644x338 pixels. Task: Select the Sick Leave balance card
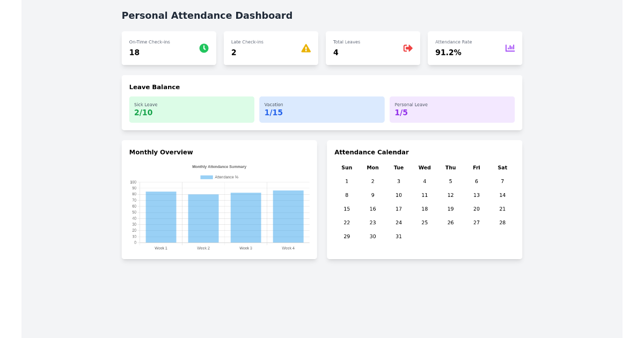(x=192, y=109)
